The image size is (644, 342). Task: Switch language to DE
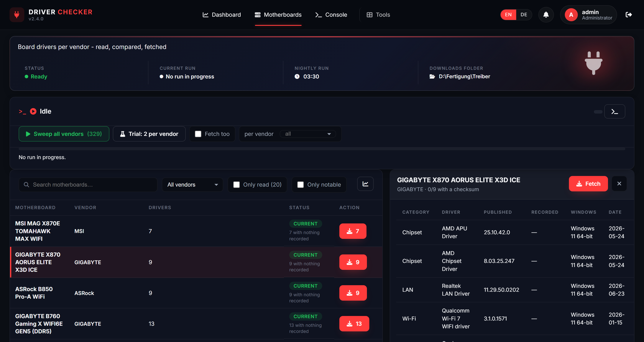524,15
